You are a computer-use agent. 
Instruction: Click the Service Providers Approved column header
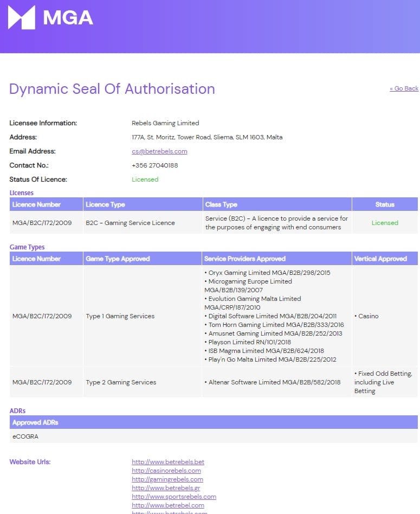pyautogui.click(x=277, y=259)
